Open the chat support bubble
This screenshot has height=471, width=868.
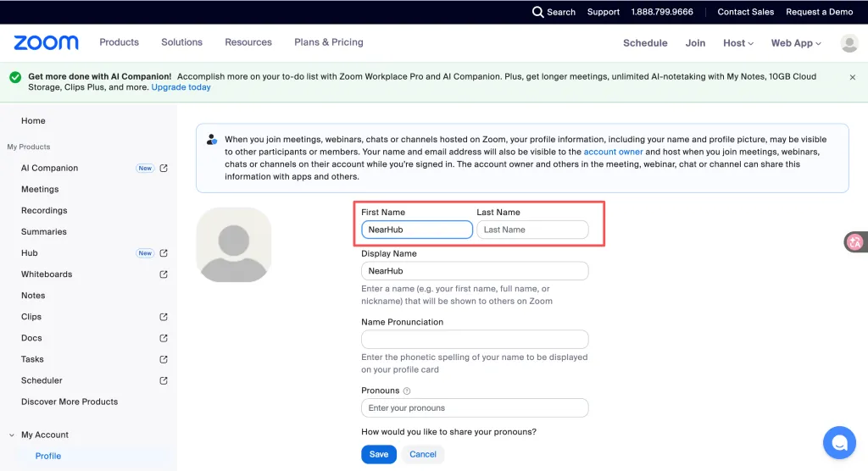pos(839,443)
